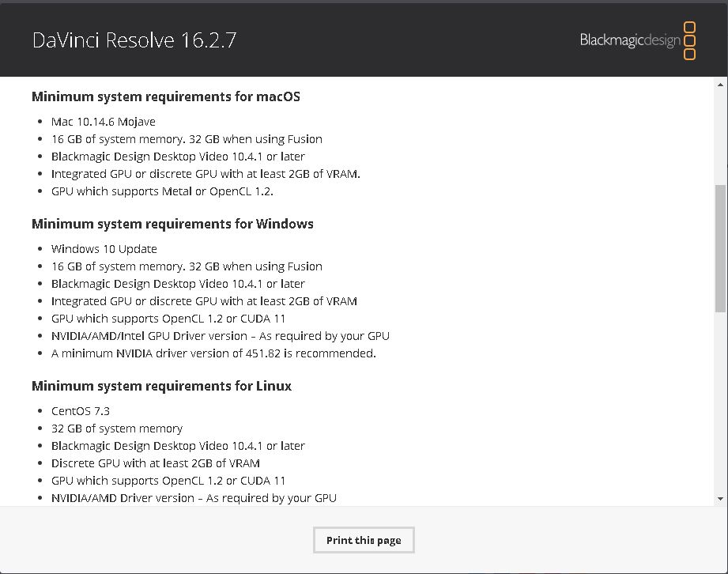Click the Discrete GPU with 2GB VRAM line
The width and height of the screenshot is (728, 574).
156,463
